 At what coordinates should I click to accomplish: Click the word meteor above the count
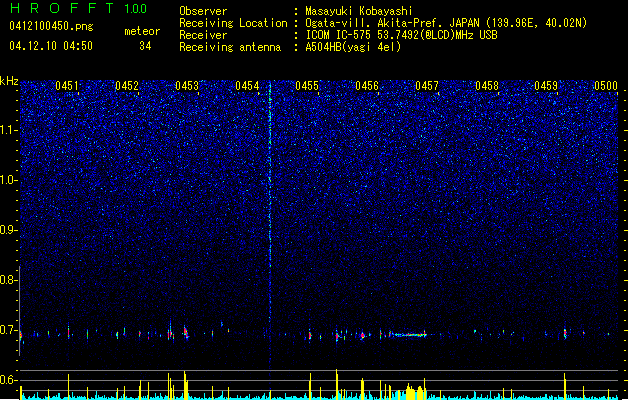pos(142,31)
